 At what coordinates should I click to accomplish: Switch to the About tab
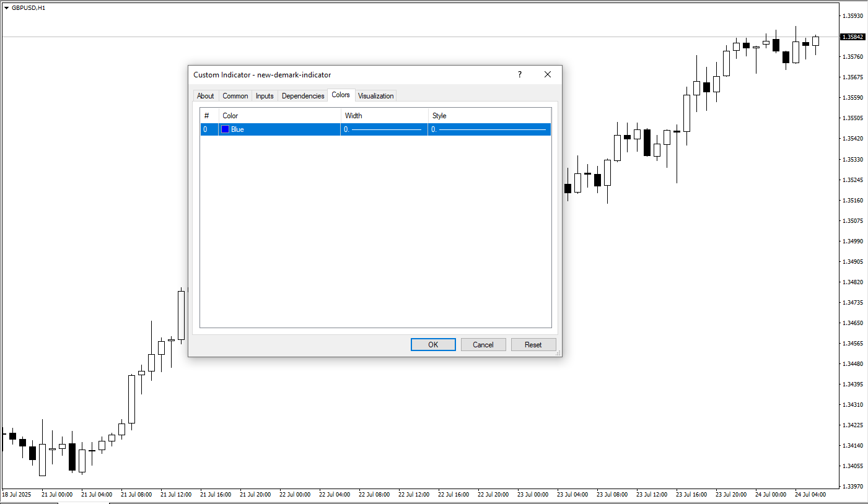[205, 96]
